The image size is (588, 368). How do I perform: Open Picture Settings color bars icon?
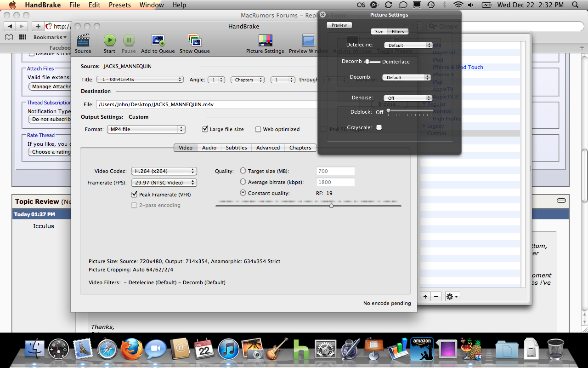tap(265, 40)
